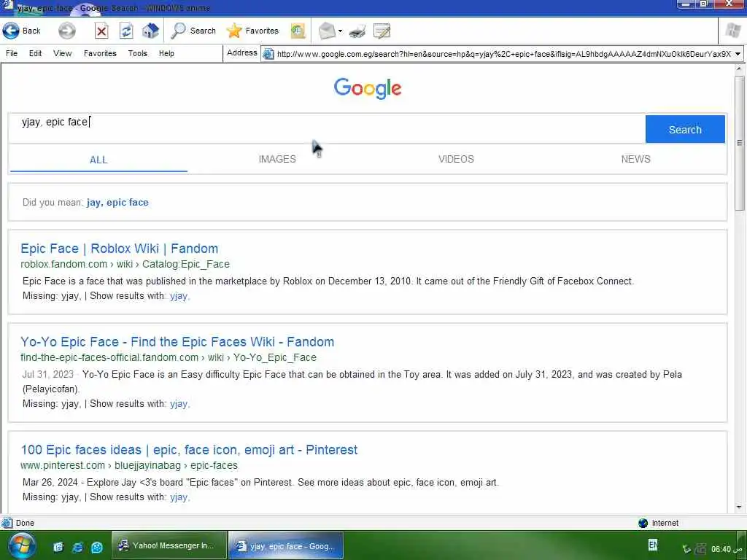Click the Edit page notepad icon
This screenshot has width=747, height=560.
[x=382, y=31]
